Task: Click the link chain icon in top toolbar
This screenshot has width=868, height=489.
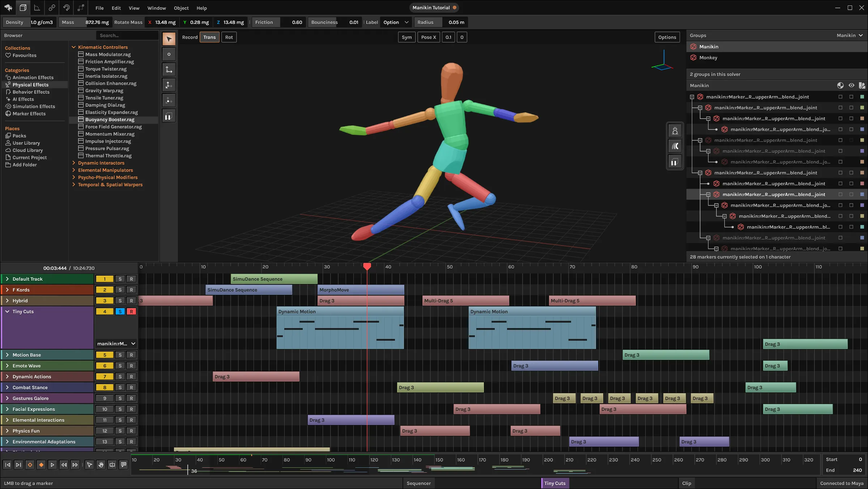Action: pyautogui.click(x=52, y=8)
